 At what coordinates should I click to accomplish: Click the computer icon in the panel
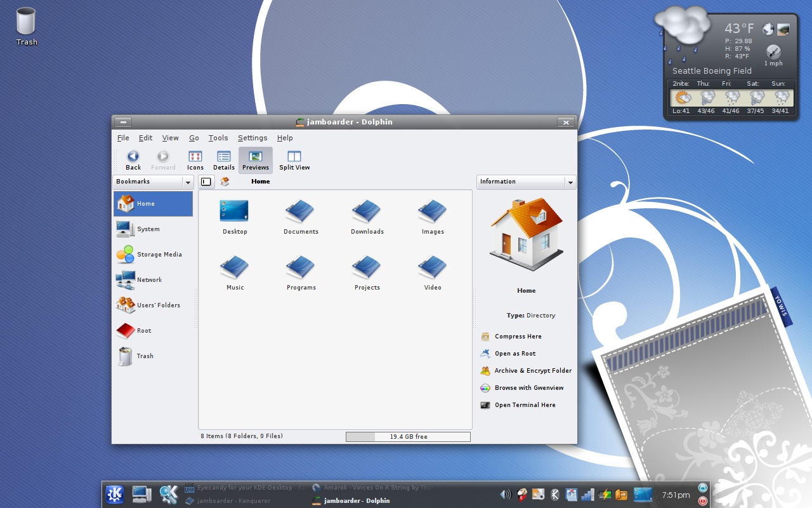(141, 494)
